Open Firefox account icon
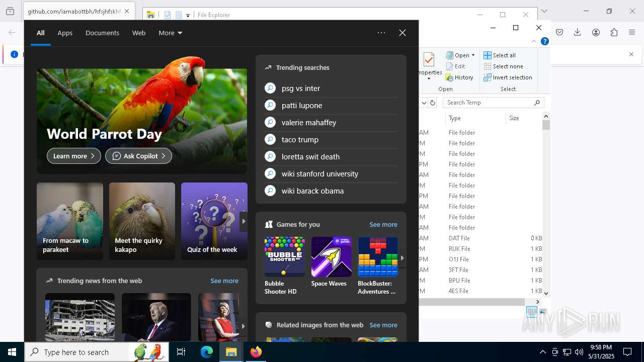This screenshot has width=644, height=362. (x=596, y=32)
